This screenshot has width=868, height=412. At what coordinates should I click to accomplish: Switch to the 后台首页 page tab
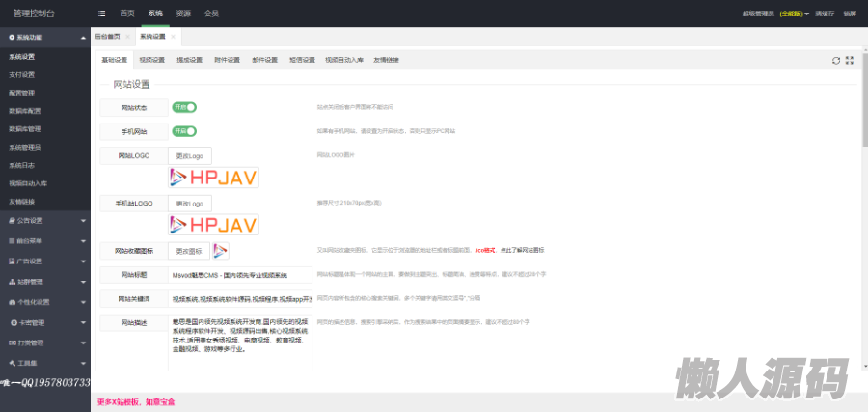[107, 37]
